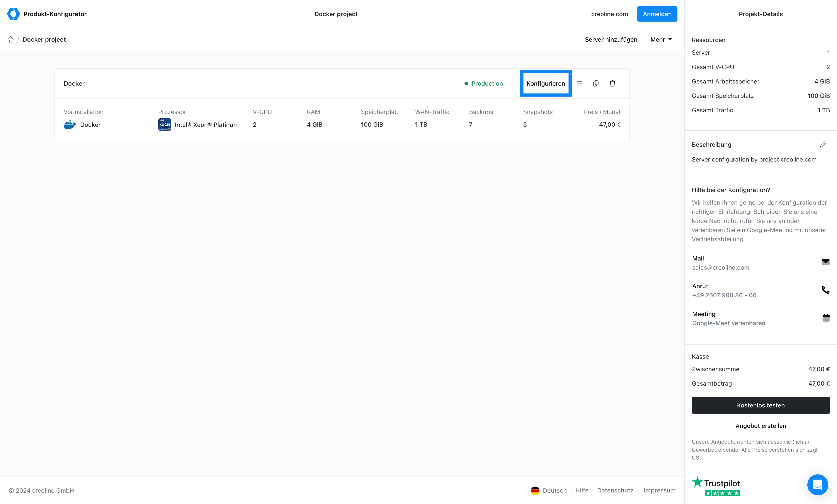Click Gesamt Traffic row label
The image size is (837, 504).
[712, 110]
